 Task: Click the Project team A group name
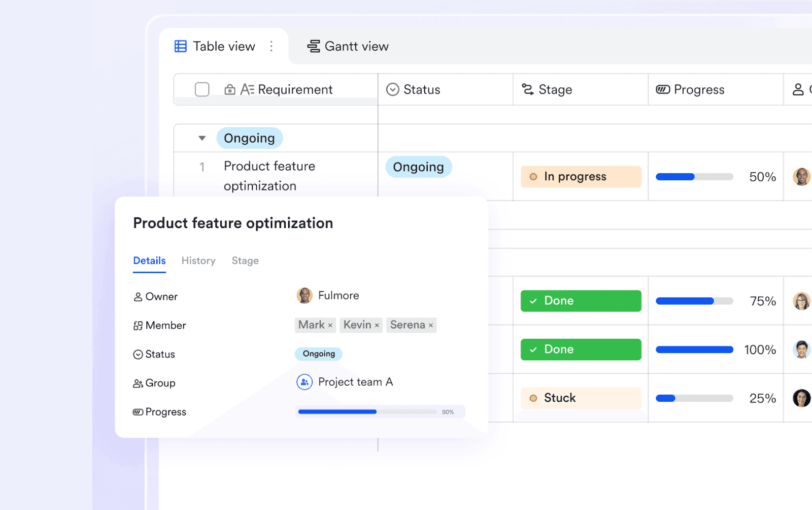pos(355,382)
